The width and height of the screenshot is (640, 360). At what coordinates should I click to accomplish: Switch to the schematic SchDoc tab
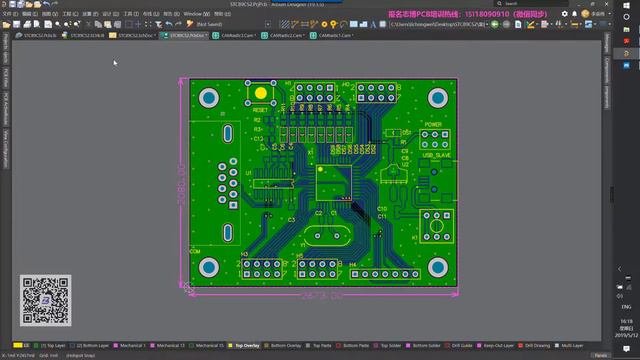click(x=133, y=36)
